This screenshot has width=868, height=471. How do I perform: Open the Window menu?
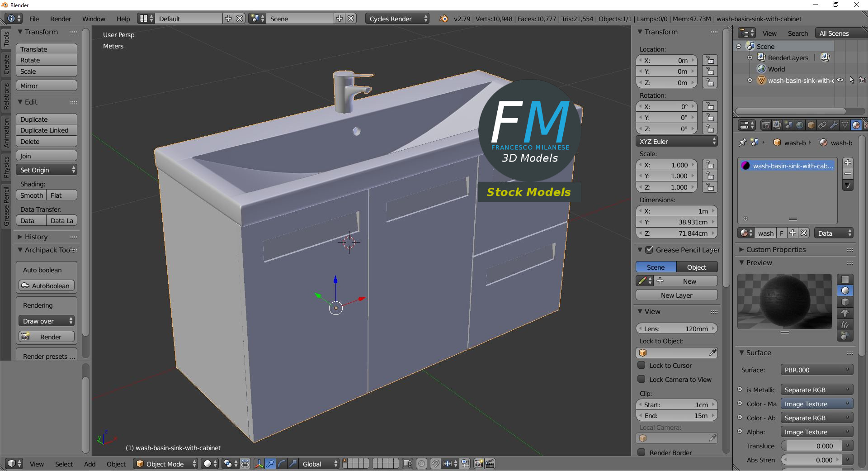pyautogui.click(x=94, y=19)
